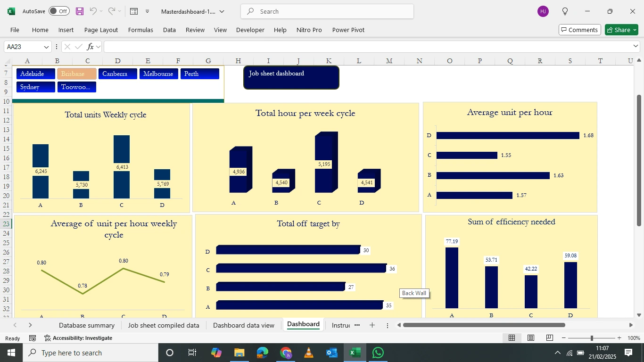Click Accessibility: Investigate in status bar

tap(78, 338)
